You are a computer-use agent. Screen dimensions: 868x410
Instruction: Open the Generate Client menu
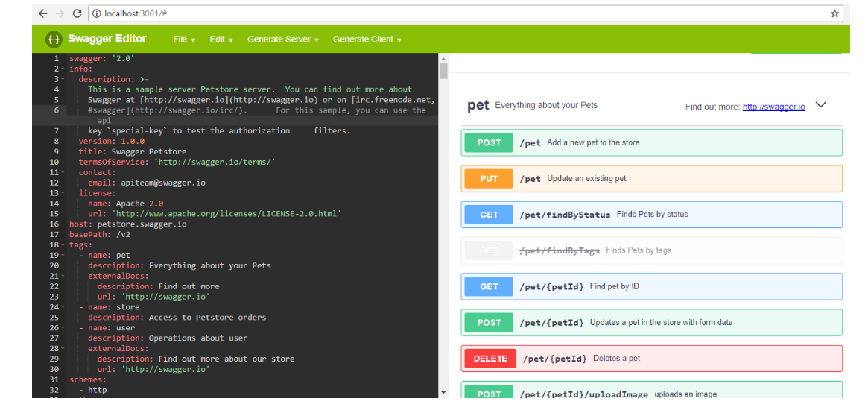coord(367,40)
